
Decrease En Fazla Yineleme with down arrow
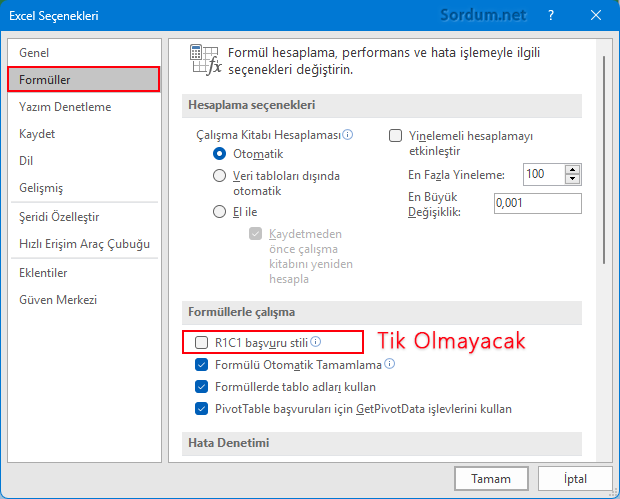[x=573, y=179]
